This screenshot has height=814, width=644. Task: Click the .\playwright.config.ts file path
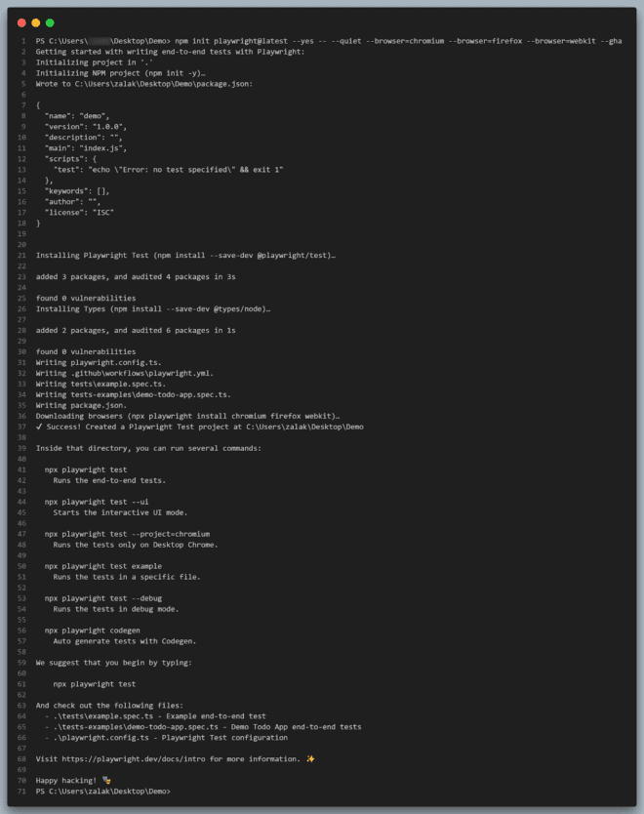(x=101, y=738)
